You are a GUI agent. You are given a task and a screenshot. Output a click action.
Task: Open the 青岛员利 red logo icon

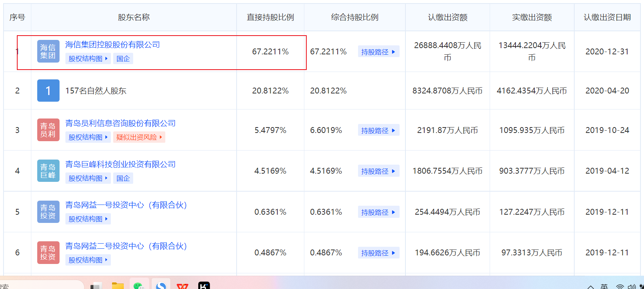click(x=48, y=130)
